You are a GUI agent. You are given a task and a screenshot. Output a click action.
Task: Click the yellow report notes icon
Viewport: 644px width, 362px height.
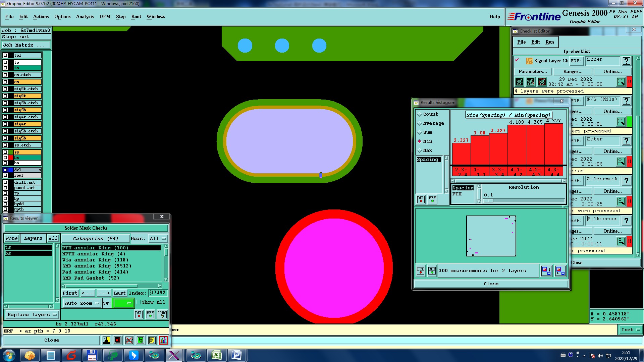[x=152, y=340]
